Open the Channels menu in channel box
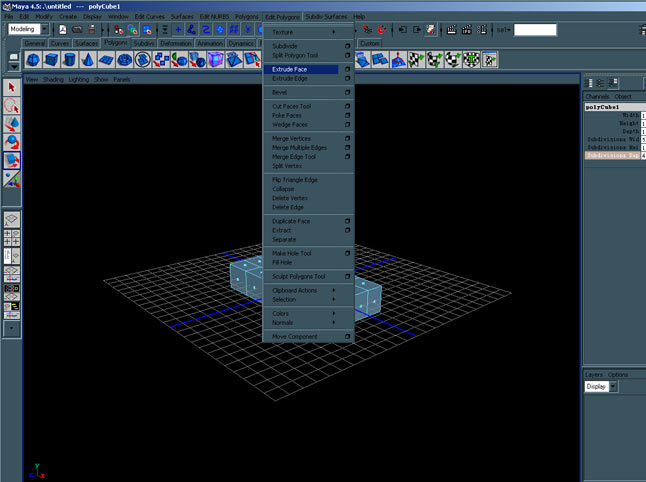 (597, 96)
